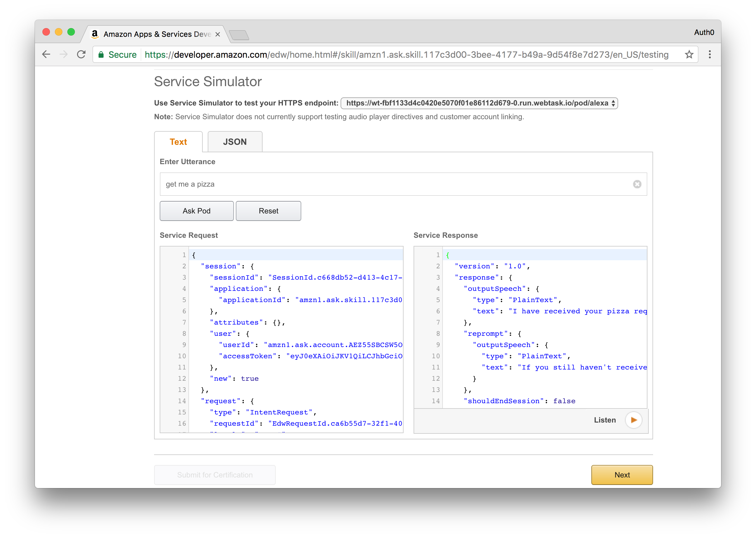756x538 pixels.
Task: Click the browser address bar URL
Action: [x=406, y=55]
